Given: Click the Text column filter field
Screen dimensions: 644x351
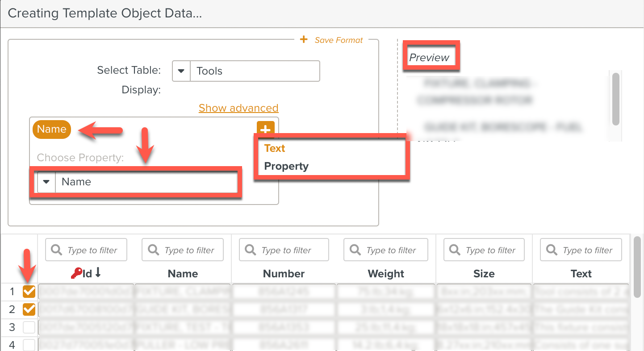Looking at the screenshot, I should pyautogui.click(x=587, y=250).
